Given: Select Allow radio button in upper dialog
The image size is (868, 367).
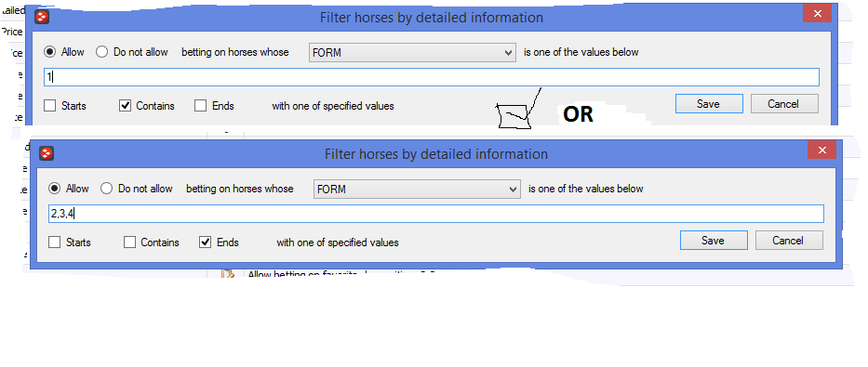Looking at the screenshot, I should (x=50, y=52).
